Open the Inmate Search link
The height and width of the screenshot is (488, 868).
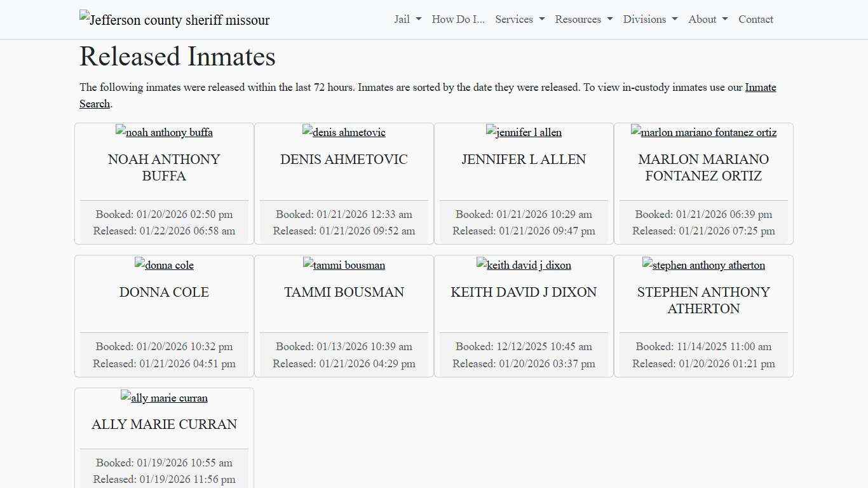click(x=760, y=87)
